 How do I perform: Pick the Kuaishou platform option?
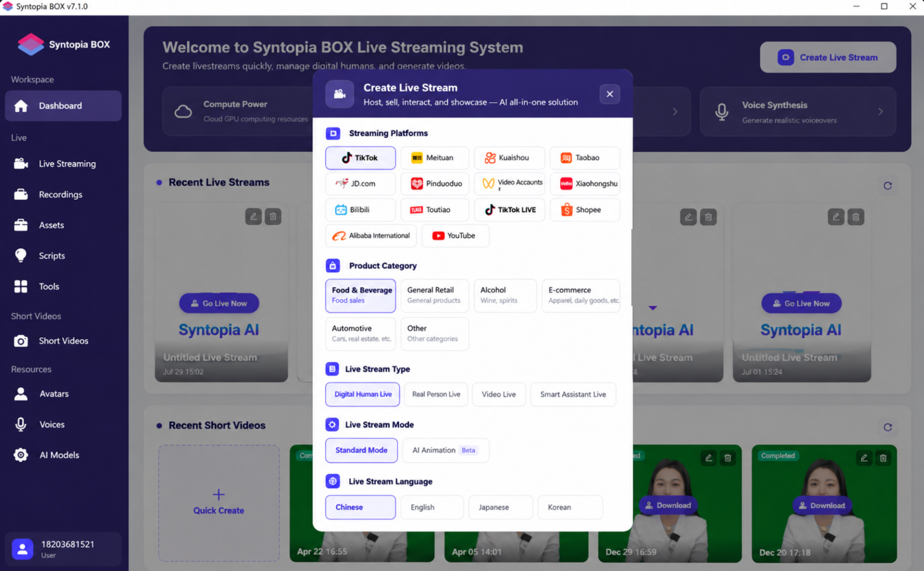click(509, 158)
